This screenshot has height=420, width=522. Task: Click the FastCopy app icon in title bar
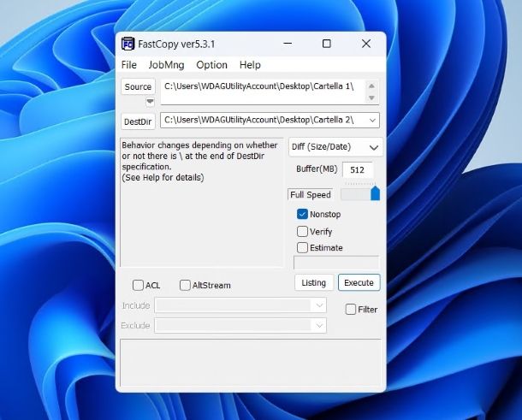(x=128, y=44)
